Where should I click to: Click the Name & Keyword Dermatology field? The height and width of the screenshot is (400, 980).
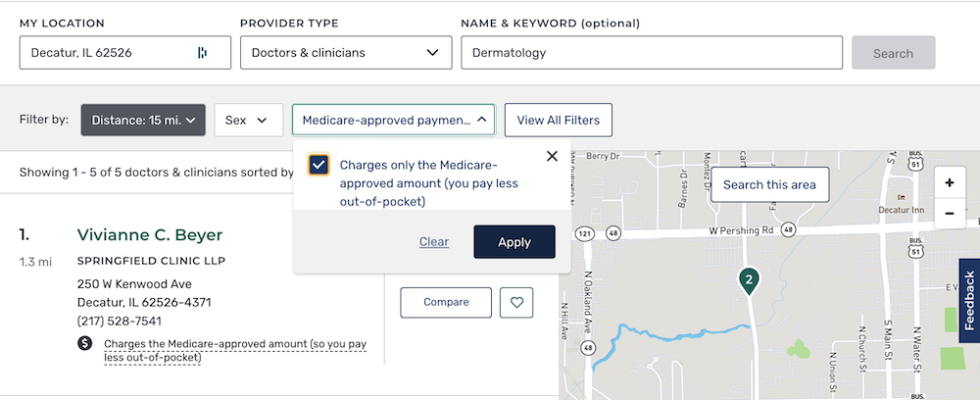click(652, 53)
